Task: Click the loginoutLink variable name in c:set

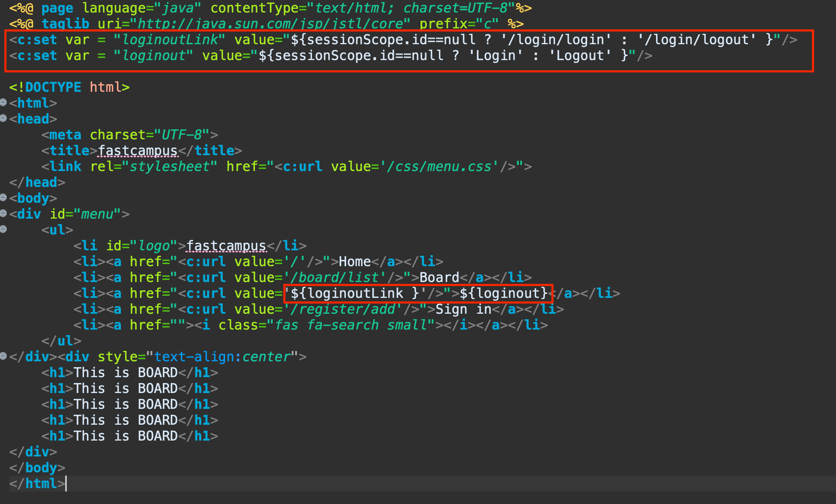Action: pyautogui.click(x=170, y=40)
